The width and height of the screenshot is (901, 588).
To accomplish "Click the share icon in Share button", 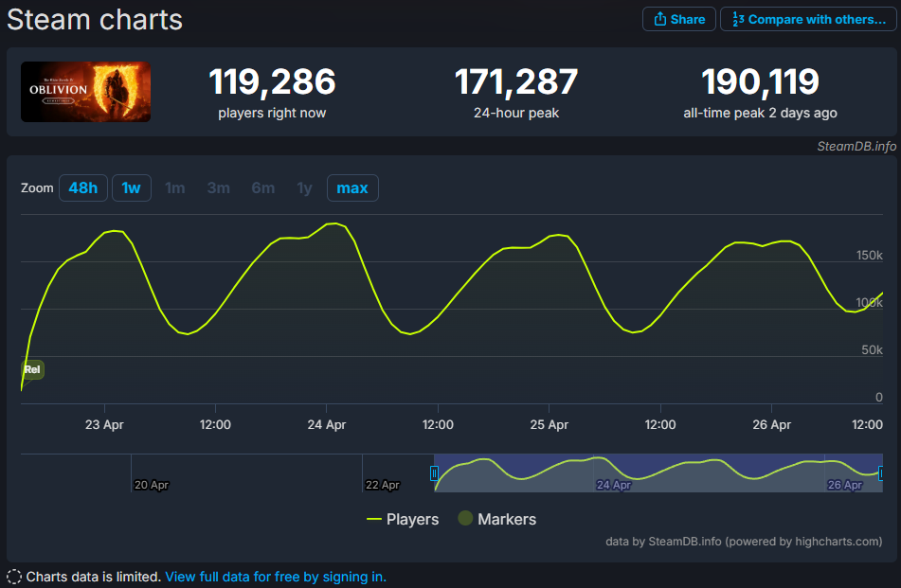I will click(660, 19).
